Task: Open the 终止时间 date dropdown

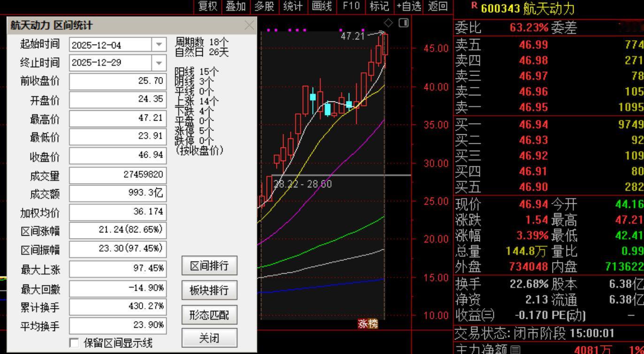Action: (x=159, y=62)
